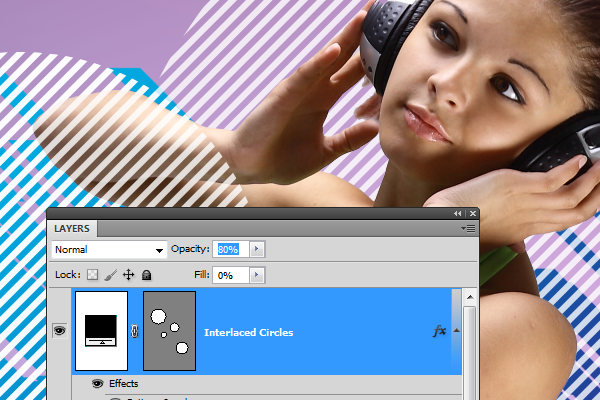The width and height of the screenshot is (600, 400).
Task: Select the Layers panel tab
Action: tap(72, 228)
